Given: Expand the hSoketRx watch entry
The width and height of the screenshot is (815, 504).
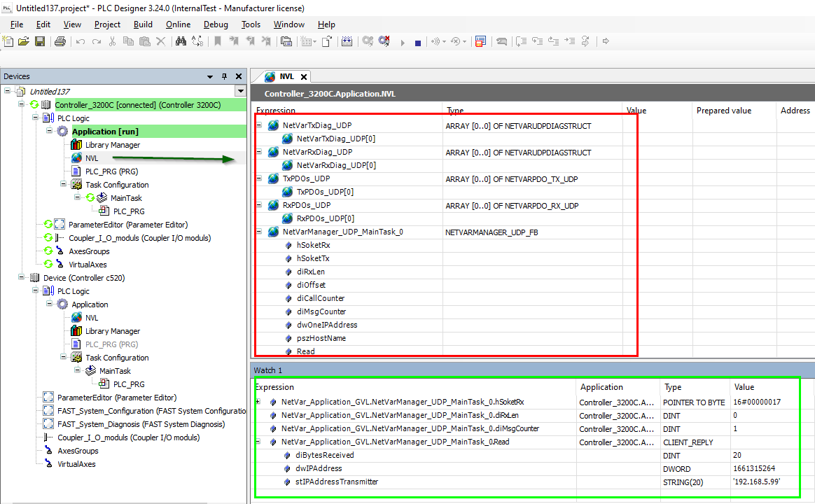Looking at the screenshot, I should [x=259, y=402].
